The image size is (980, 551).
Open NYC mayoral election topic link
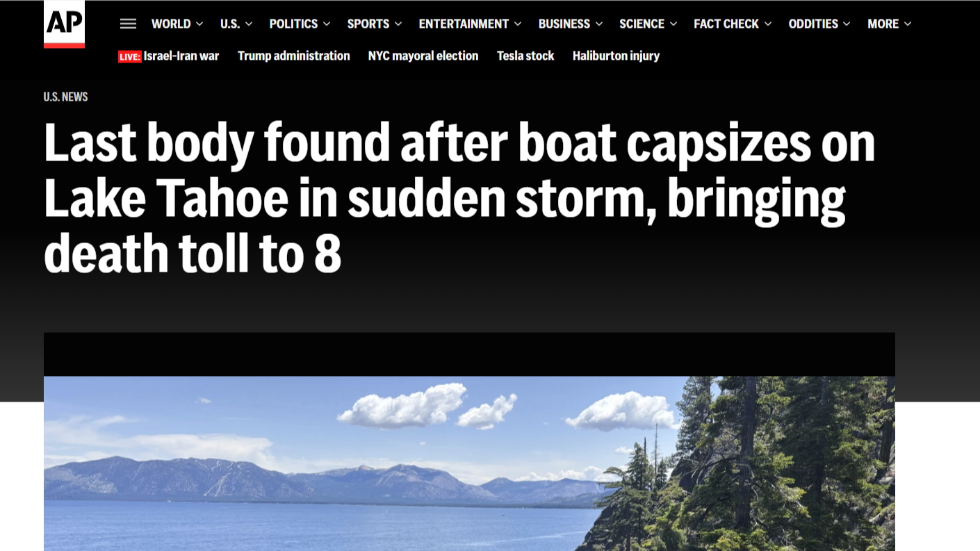point(423,56)
